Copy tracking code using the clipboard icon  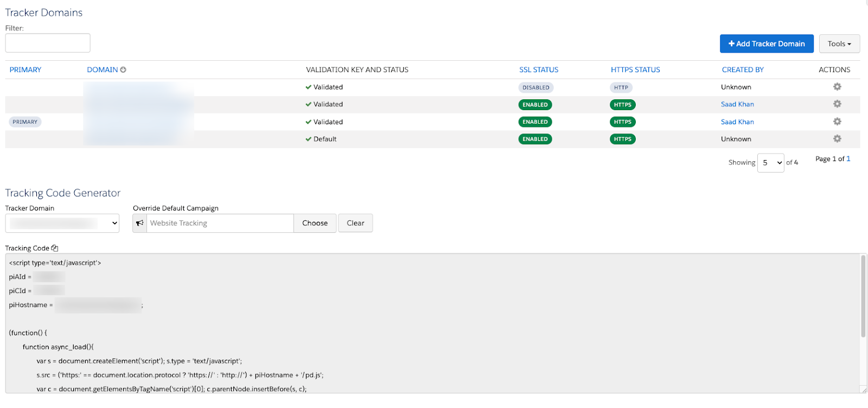coord(54,248)
